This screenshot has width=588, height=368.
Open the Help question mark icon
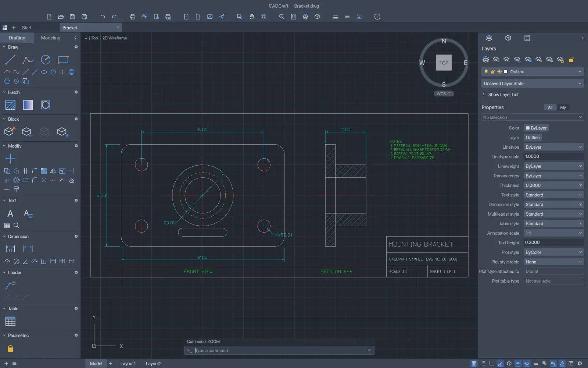(x=377, y=17)
